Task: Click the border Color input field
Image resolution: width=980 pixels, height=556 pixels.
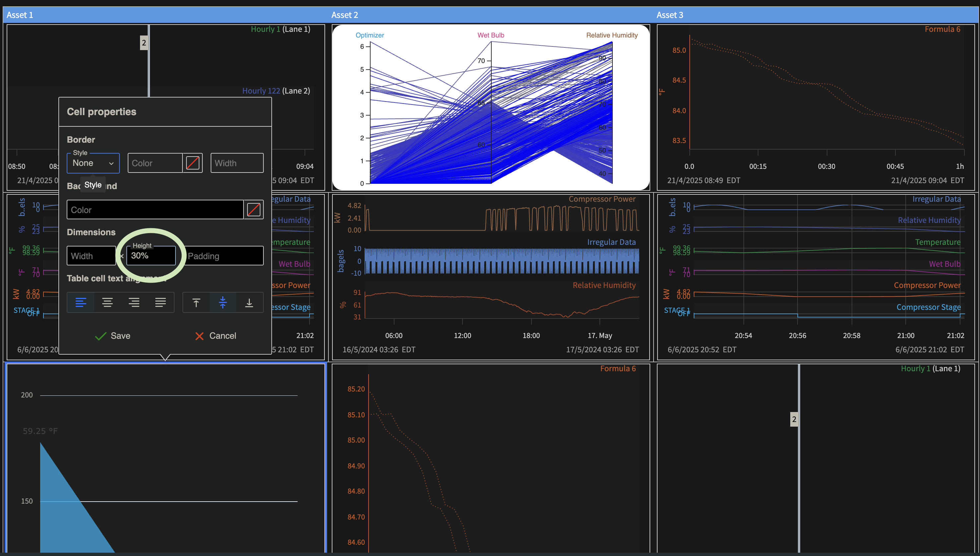Action: [155, 164]
